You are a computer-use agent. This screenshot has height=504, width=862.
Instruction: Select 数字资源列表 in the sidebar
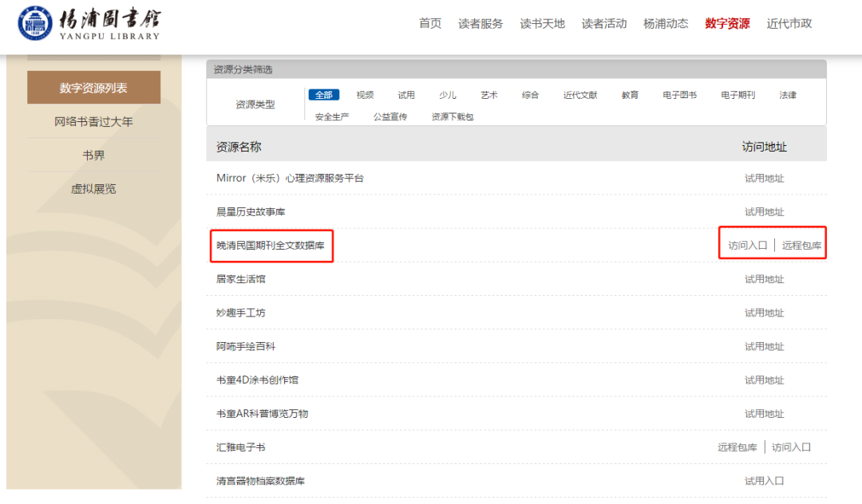click(x=93, y=87)
